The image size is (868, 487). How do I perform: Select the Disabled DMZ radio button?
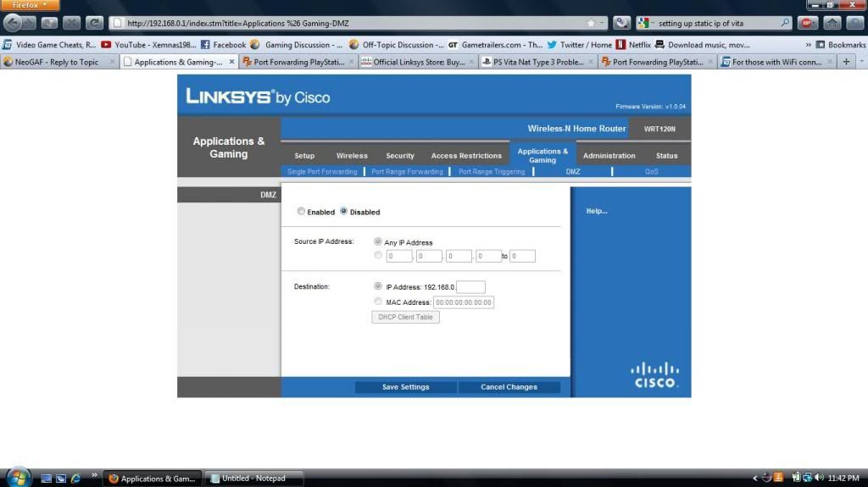[344, 212]
